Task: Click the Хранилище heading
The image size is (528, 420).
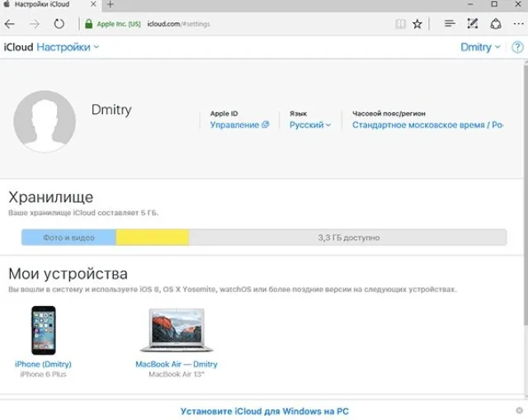Action: tap(51, 197)
